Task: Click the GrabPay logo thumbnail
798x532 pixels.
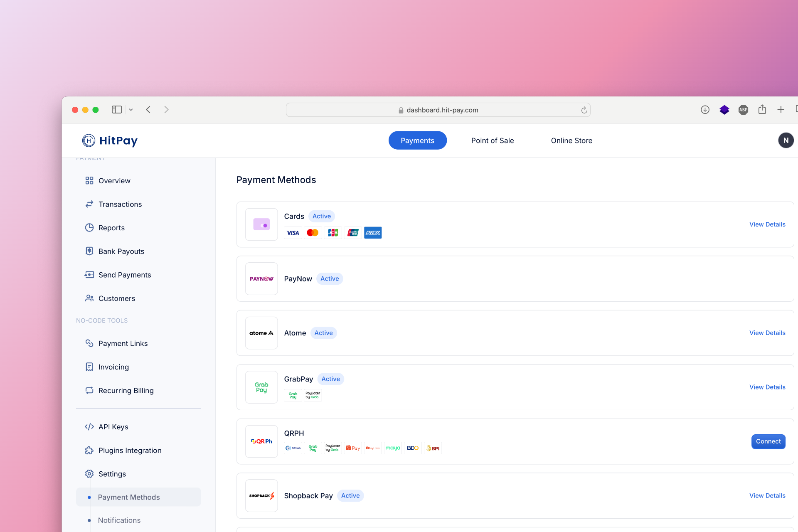Action: pyautogui.click(x=261, y=387)
